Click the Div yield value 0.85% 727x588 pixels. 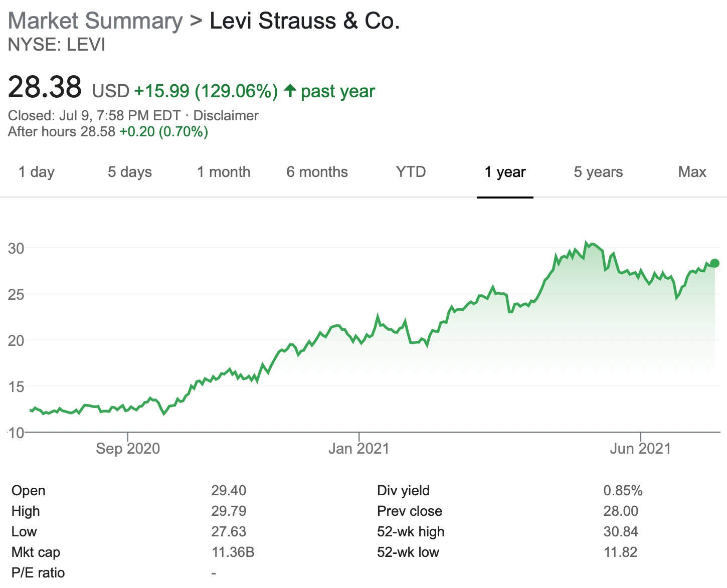(623, 490)
